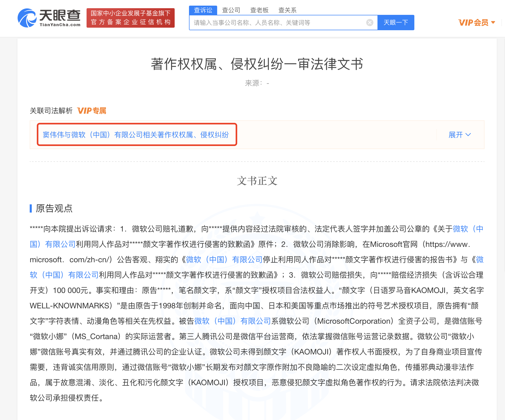Screen dimensions: 505x420
Task: Click the document title 著作权权属、侵权纠纷一审法律文书
Action: click(257, 64)
